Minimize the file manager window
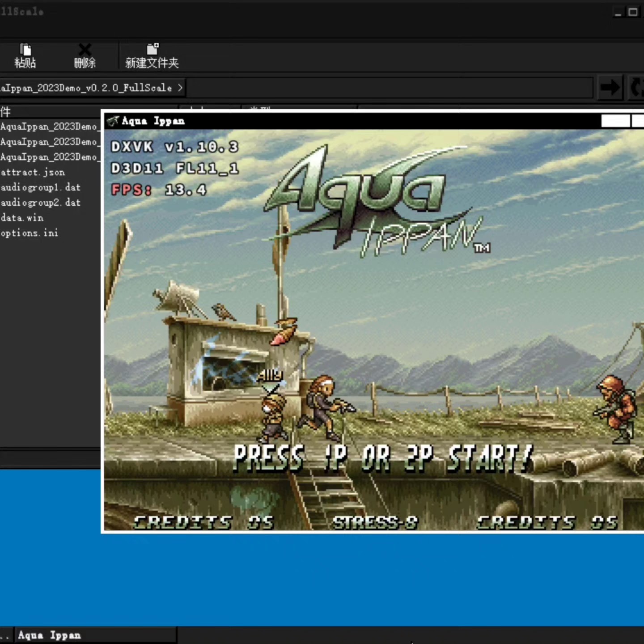 618,13
